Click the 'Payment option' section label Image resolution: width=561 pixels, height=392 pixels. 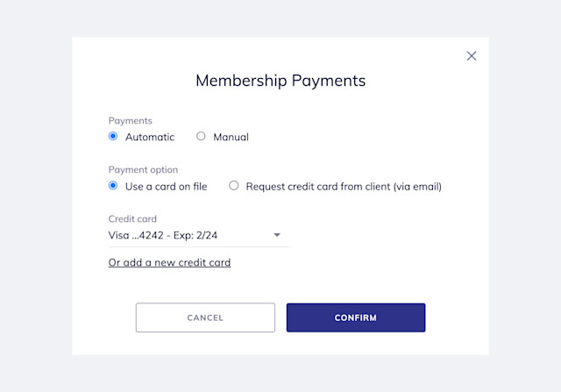click(x=143, y=169)
